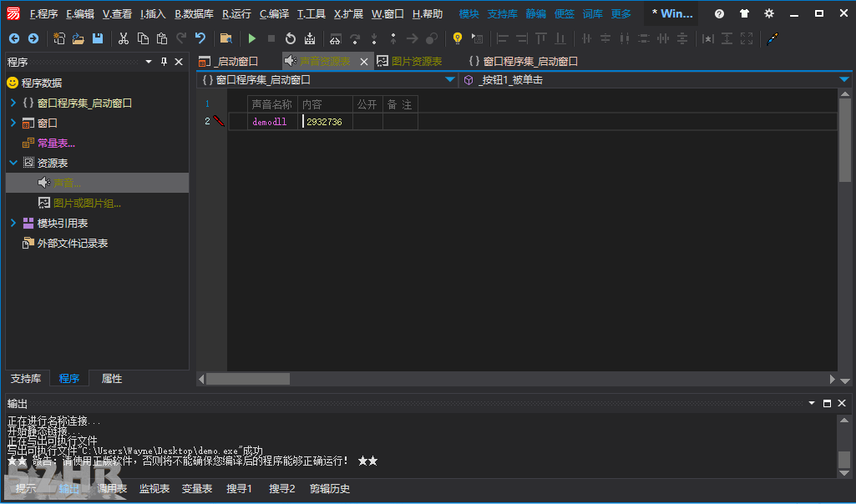This screenshot has height=504, width=856.
Task: Click the yellow lightbulb hint icon
Action: 458,38
